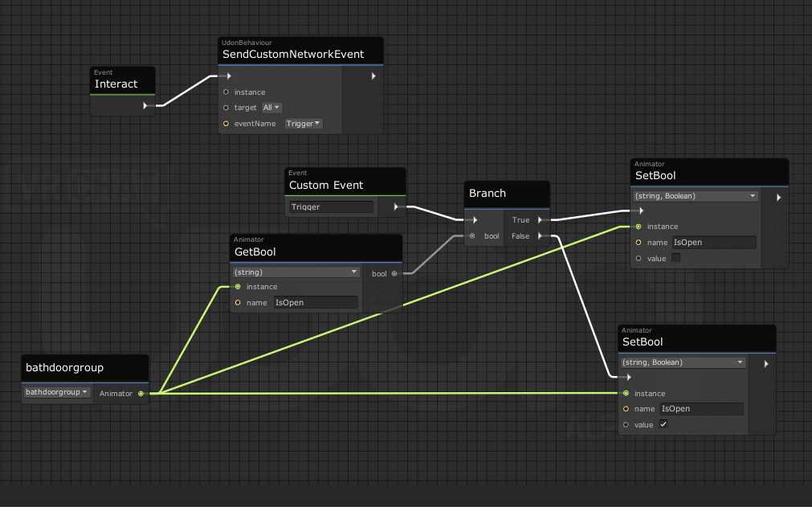
Task: Select the SendCustomNetworkEvent node header
Action: click(x=293, y=54)
